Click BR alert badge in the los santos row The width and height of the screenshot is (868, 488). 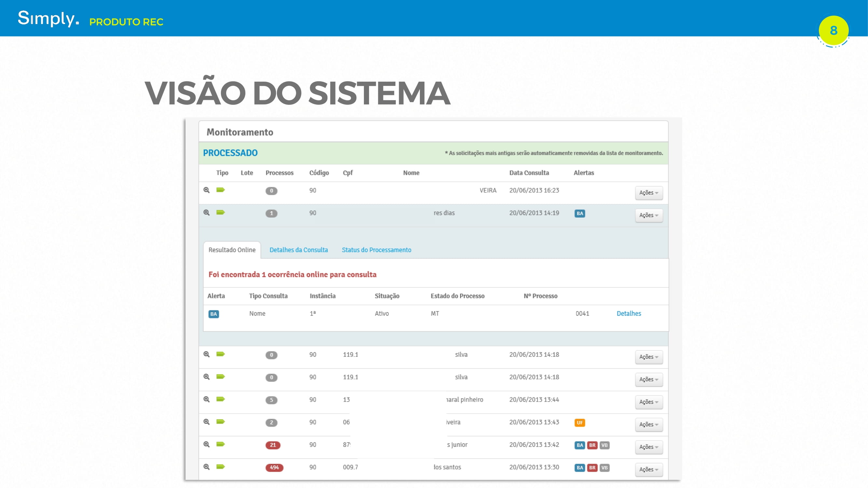pos(592,468)
